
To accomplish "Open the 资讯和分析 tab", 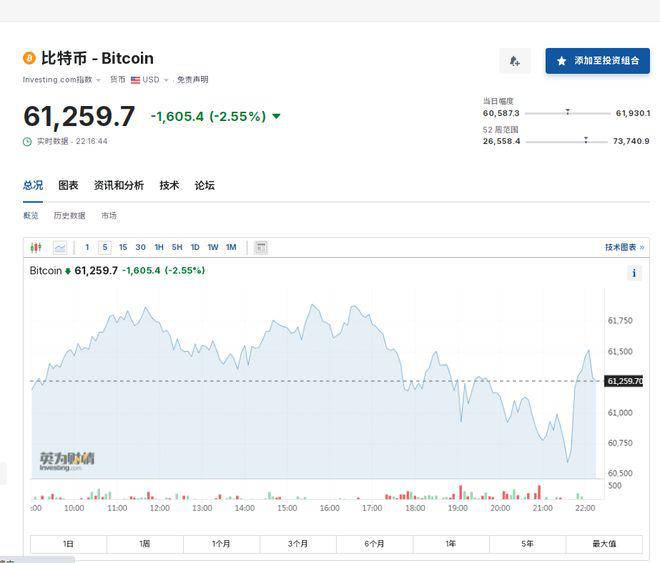I will [119, 185].
